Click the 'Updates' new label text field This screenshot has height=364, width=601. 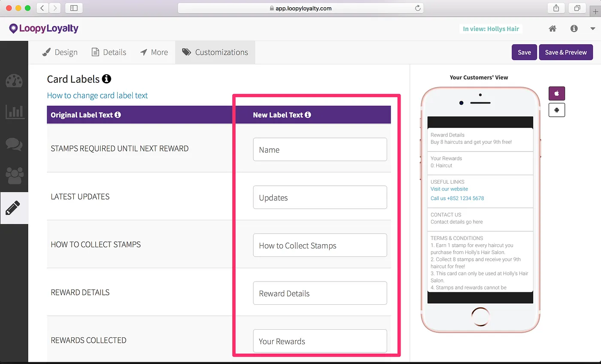(320, 197)
